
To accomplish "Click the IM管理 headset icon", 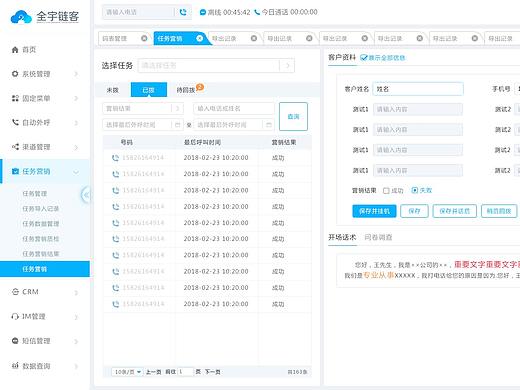I will [15, 316].
